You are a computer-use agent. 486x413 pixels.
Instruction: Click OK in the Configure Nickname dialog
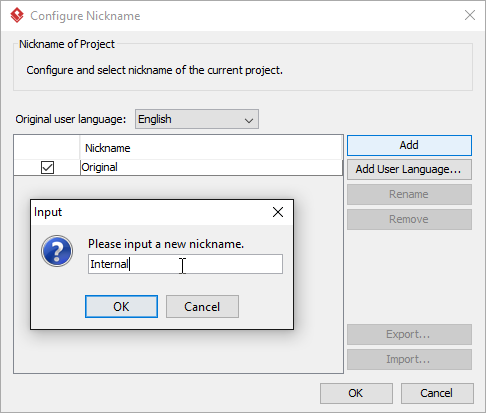pos(356,393)
